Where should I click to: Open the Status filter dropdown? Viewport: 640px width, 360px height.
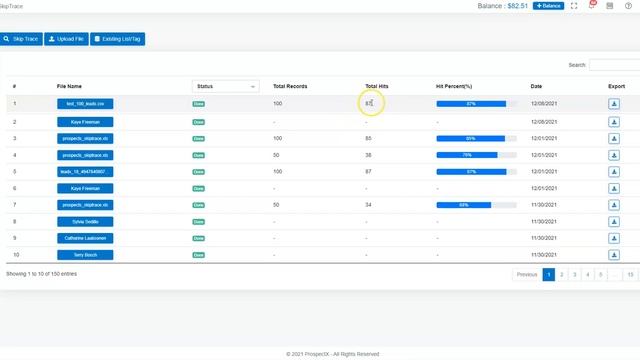(225, 86)
